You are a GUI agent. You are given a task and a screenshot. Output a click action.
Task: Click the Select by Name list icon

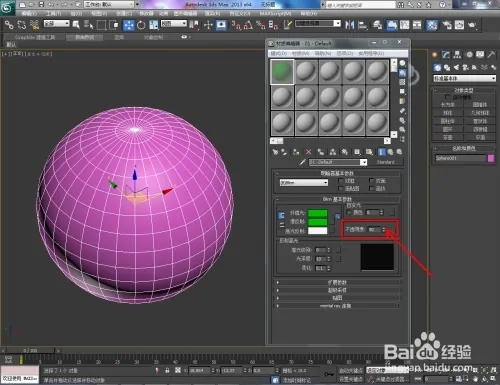pyautogui.click(x=89, y=25)
